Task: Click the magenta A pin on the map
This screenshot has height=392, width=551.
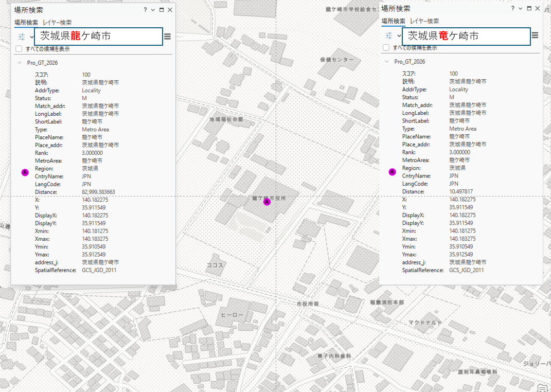Action: (266, 202)
